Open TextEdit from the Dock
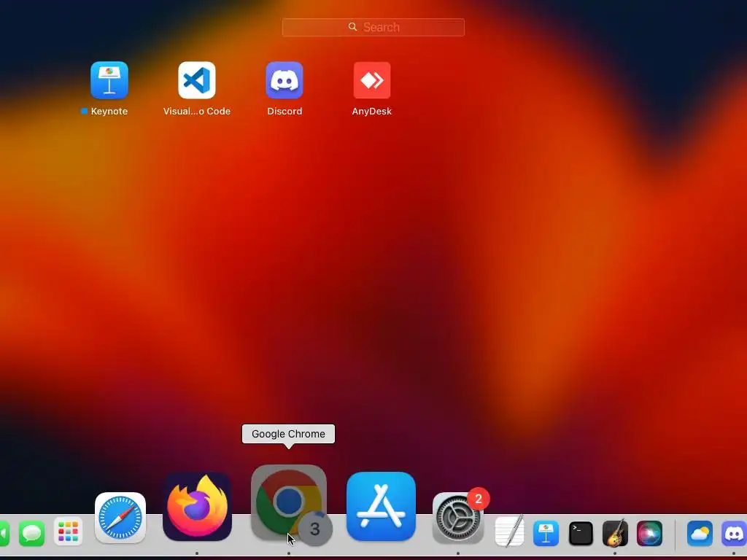The height and width of the screenshot is (560, 747). click(509, 532)
